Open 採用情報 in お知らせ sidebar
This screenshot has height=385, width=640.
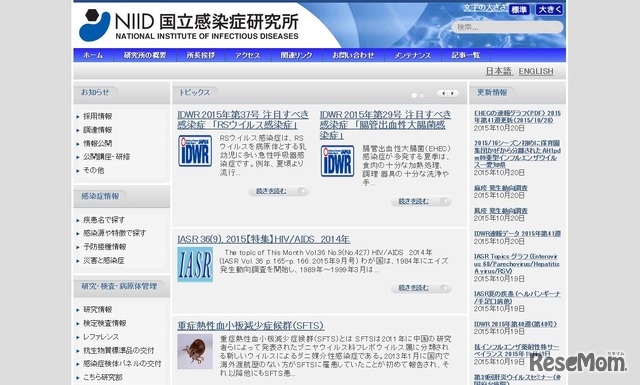point(98,116)
